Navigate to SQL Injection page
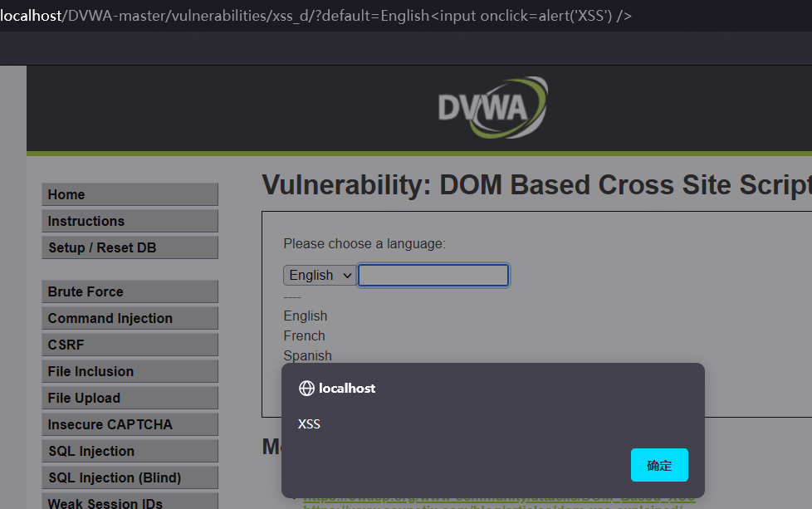This screenshot has width=812, height=509. tap(130, 451)
